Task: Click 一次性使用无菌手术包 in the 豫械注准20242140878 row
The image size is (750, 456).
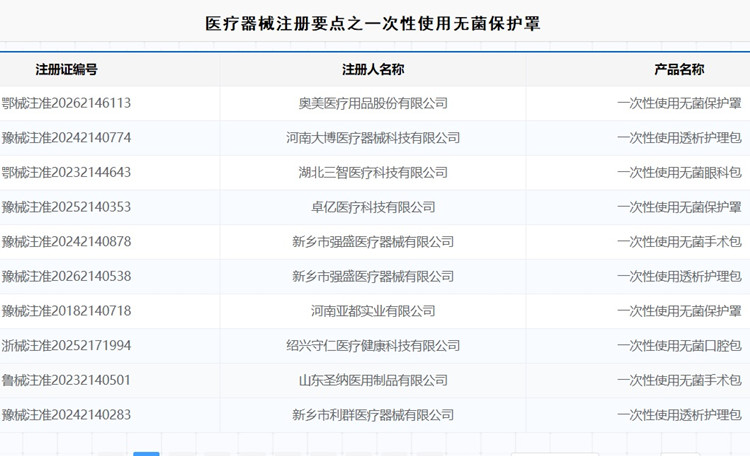Action: pyautogui.click(x=679, y=242)
